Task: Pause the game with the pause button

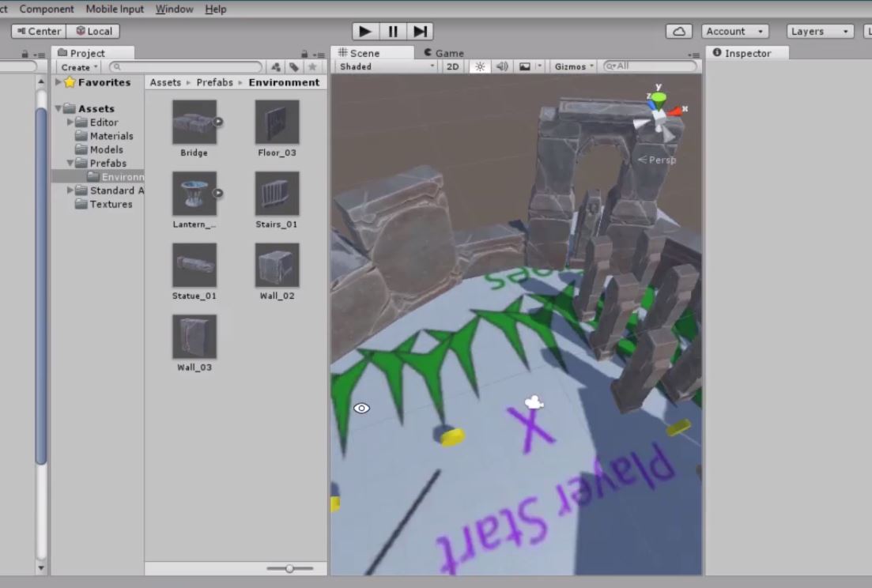Action: point(392,31)
